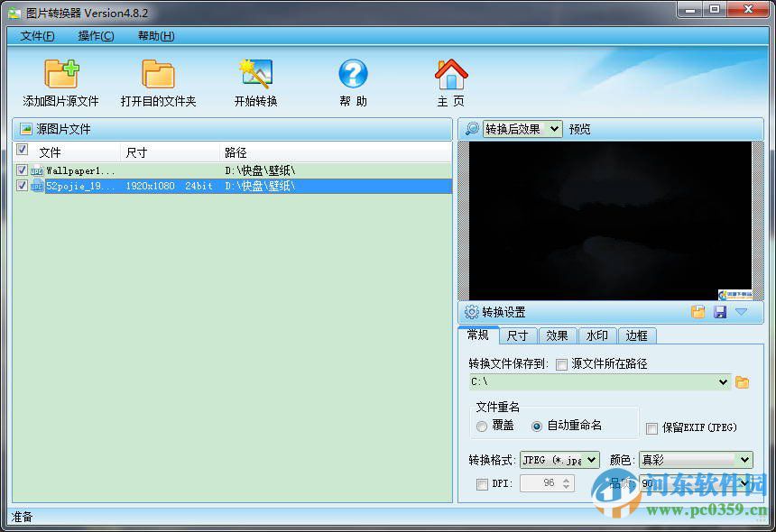Enable the keep EXIF (JPEG) checkbox
This screenshot has height=532, width=776.
point(651,428)
